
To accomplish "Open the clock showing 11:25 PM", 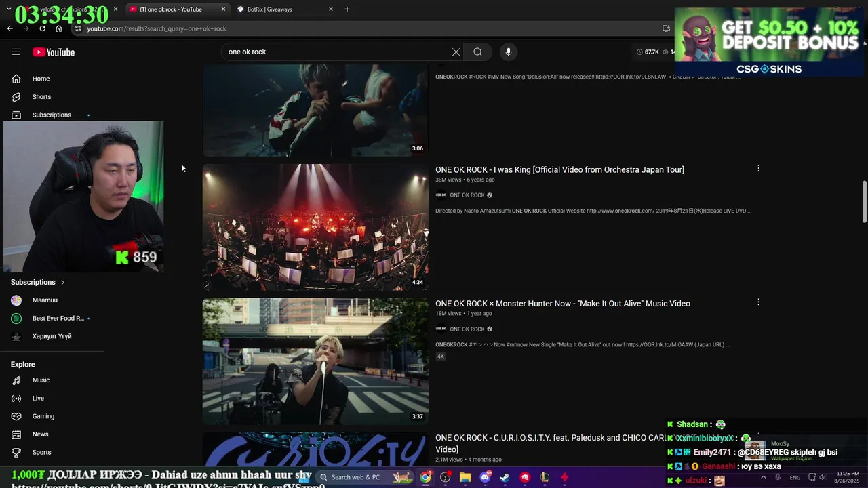I will [848, 477].
